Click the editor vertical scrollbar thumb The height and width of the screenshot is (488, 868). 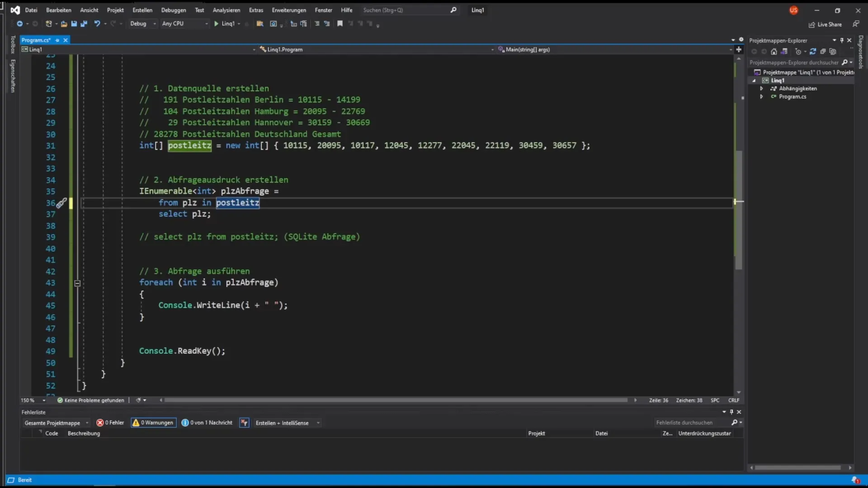pos(739,210)
